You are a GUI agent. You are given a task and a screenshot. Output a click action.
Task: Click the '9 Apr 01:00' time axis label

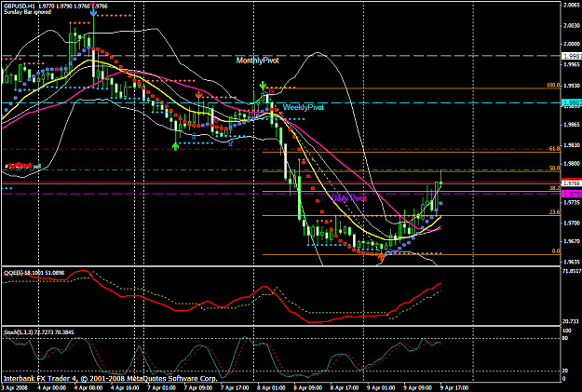point(382,388)
